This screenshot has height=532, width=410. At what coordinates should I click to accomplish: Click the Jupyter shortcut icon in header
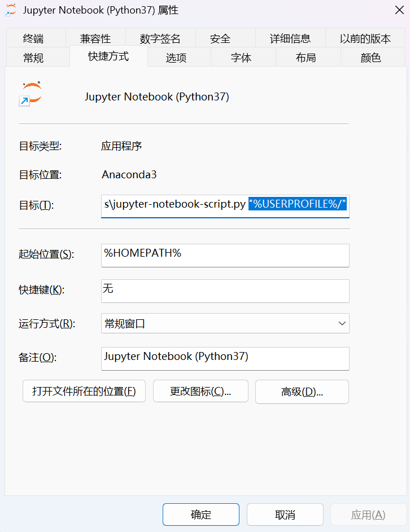30,94
